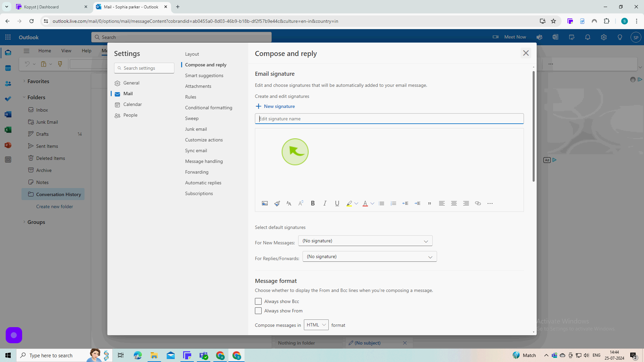The image size is (644, 362).
Task: Click the Insert image icon in signature toolbar
Action: pyautogui.click(x=265, y=203)
